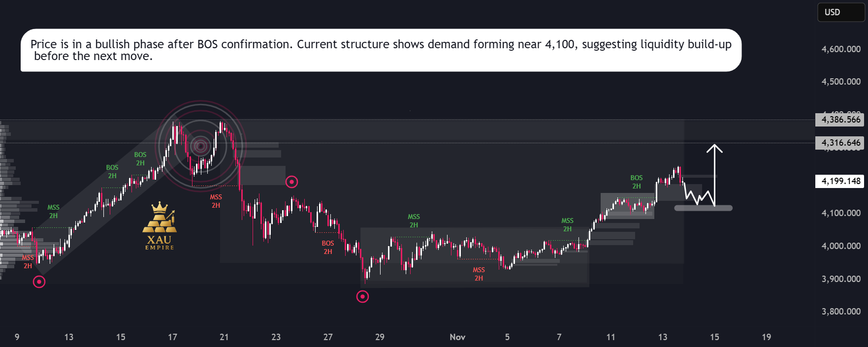Select the white zigzag path drawing

[698, 194]
